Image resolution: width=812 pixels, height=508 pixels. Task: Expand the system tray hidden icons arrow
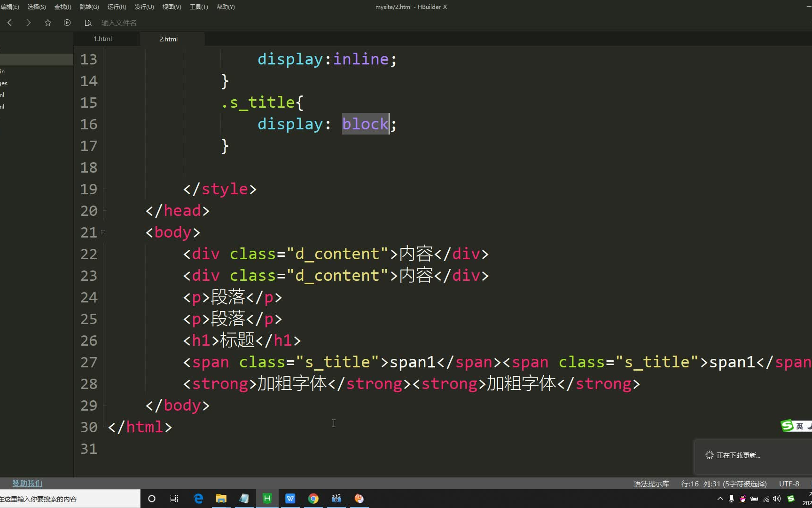(720, 499)
